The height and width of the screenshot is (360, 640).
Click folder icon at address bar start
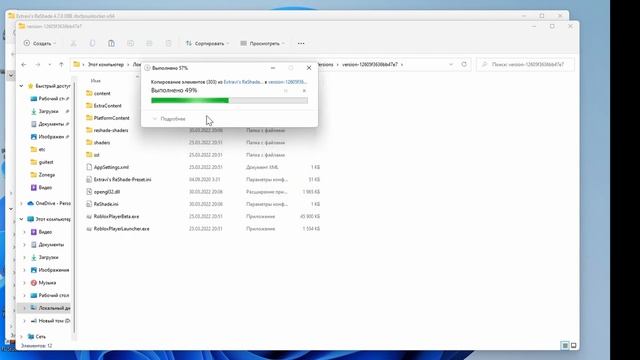(76, 64)
